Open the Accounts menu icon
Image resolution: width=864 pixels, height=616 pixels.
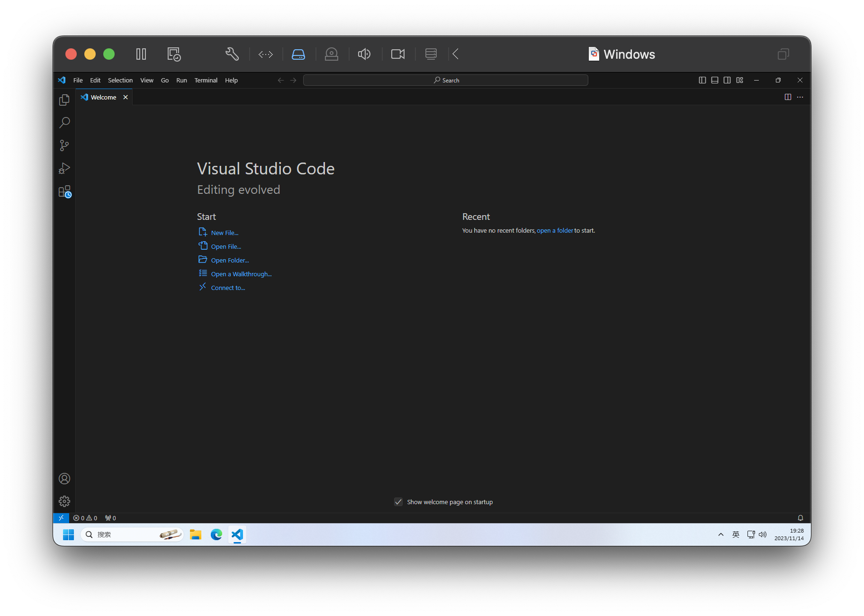64,479
